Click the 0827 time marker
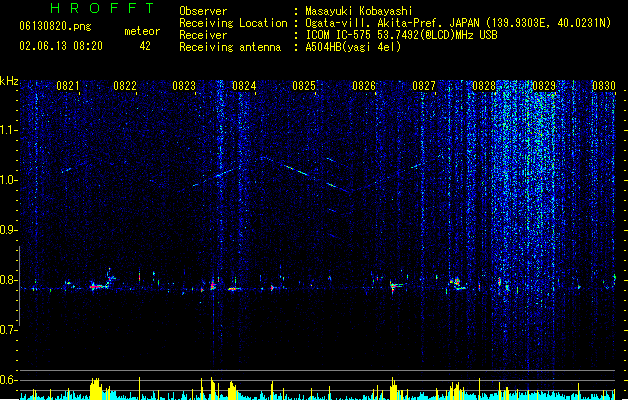The width and height of the screenshot is (629, 400). coord(424,86)
